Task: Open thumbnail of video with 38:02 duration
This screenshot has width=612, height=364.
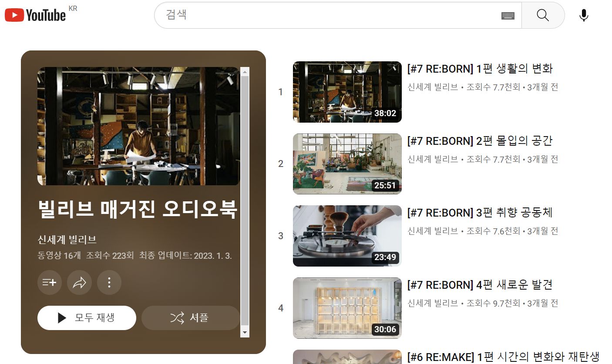Action: coord(347,92)
